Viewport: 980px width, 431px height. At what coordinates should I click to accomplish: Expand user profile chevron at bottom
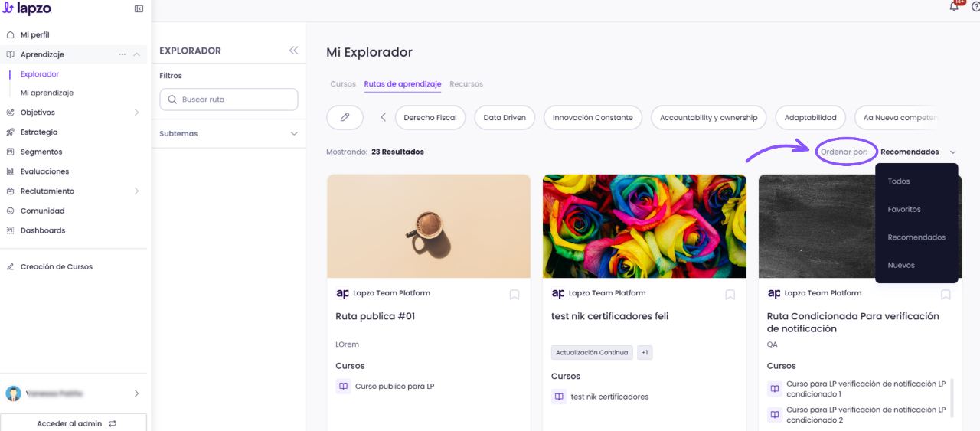click(136, 393)
